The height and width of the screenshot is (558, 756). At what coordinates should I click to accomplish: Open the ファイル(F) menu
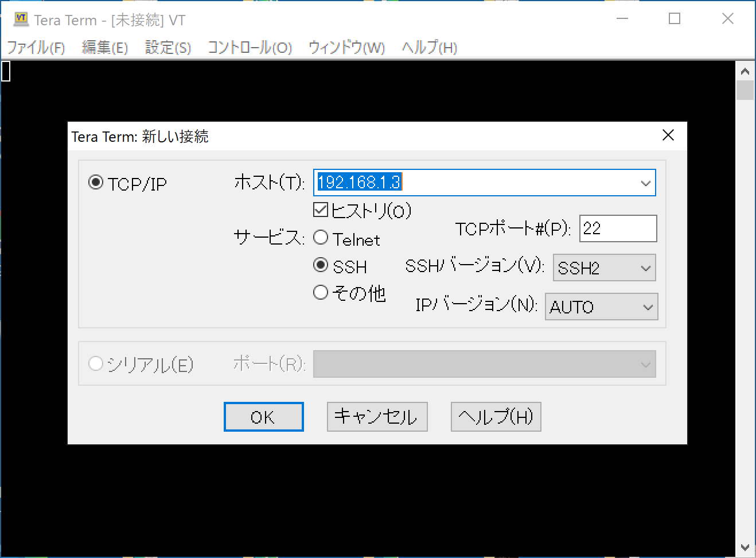pyautogui.click(x=36, y=48)
